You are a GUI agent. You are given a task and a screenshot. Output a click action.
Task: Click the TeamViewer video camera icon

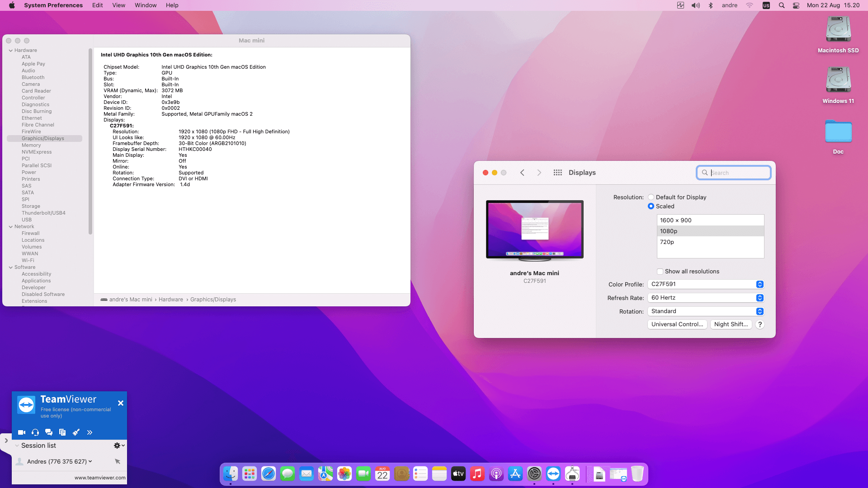21,432
